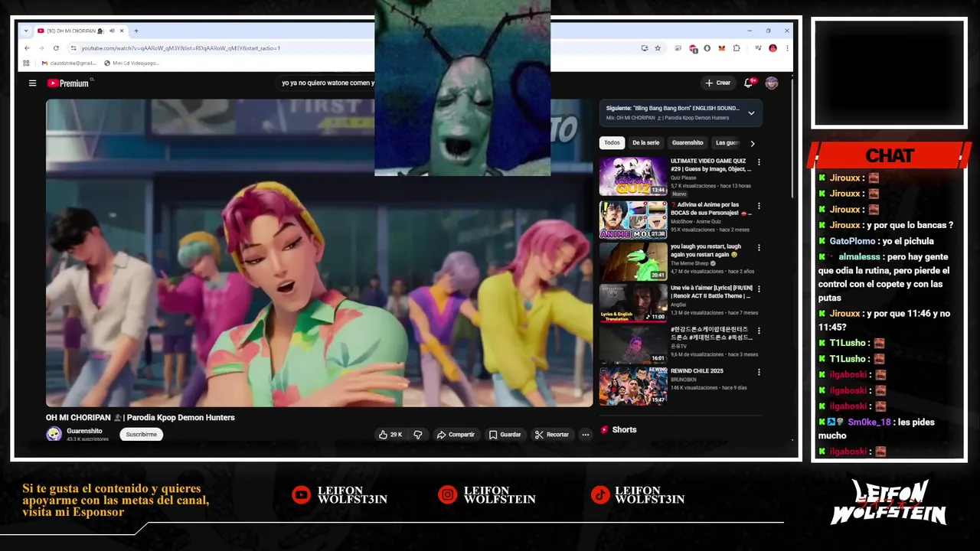Open options for Une vie à t'aimer video
The height and width of the screenshot is (551, 980).
[x=759, y=289]
